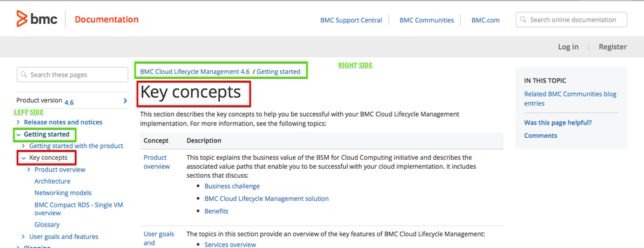644x248 pixels.
Task: Go to BMC Communities
Action: tap(427, 20)
